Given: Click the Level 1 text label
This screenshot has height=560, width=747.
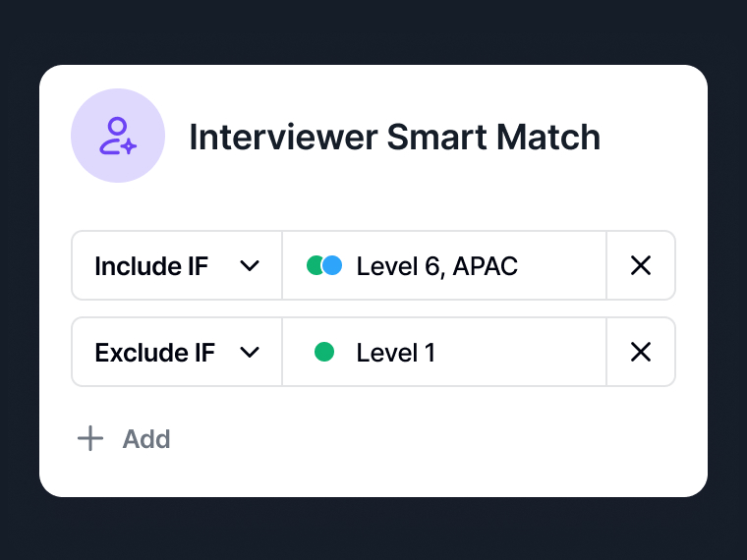Looking at the screenshot, I should (396, 353).
